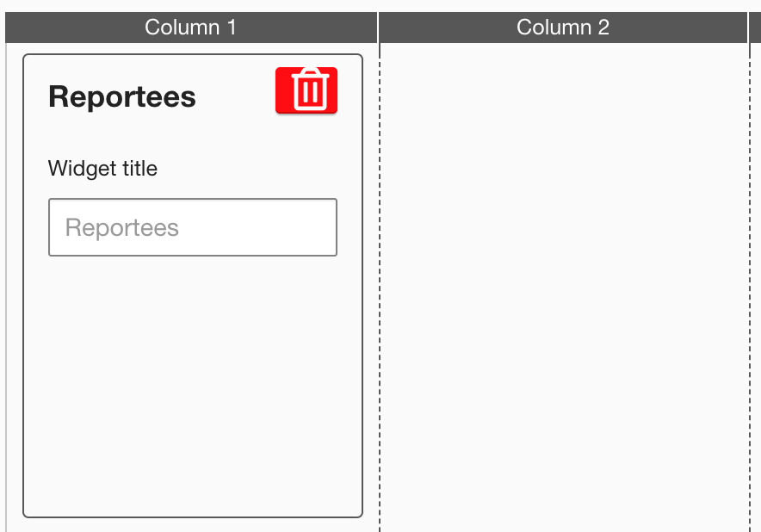This screenshot has width=761, height=532.
Task: Select the Column 2 header
Action: 563,28
